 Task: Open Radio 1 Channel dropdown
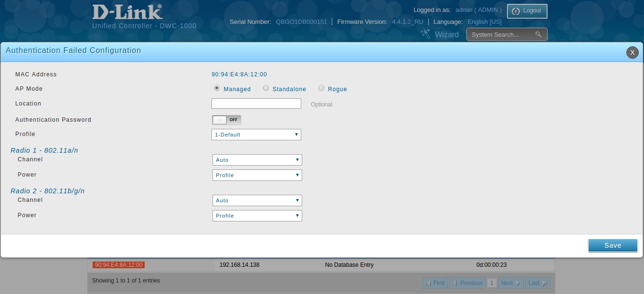point(257,160)
